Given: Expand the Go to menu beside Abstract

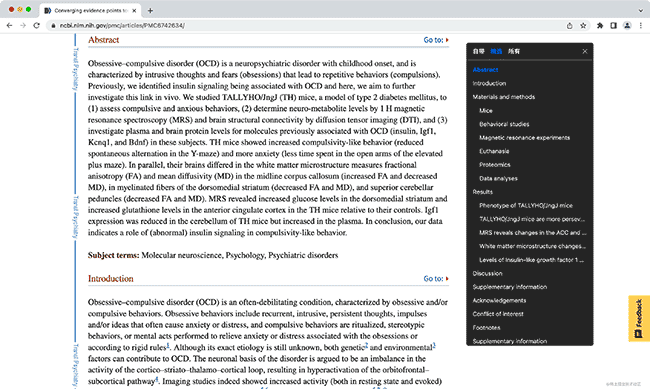Looking at the screenshot, I should pyautogui.click(x=436, y=40).
